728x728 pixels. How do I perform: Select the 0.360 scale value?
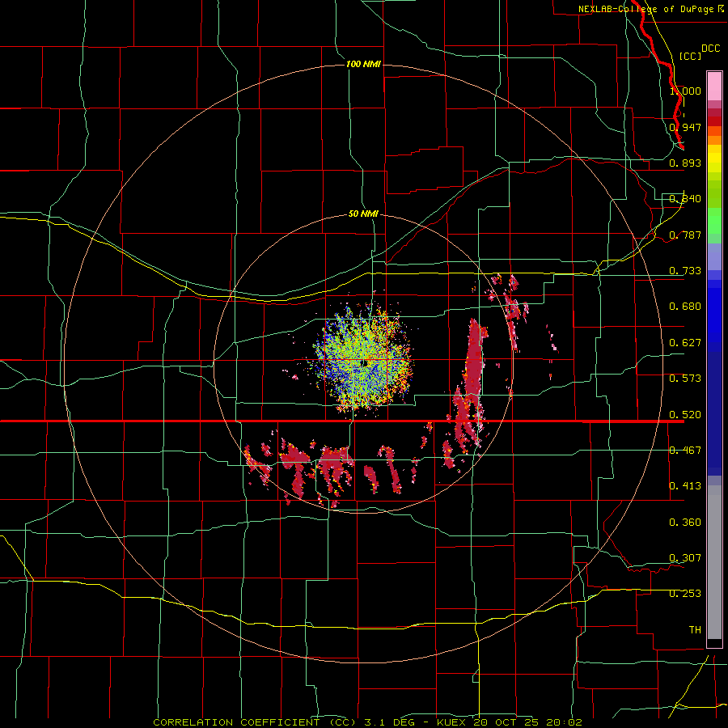685,523
